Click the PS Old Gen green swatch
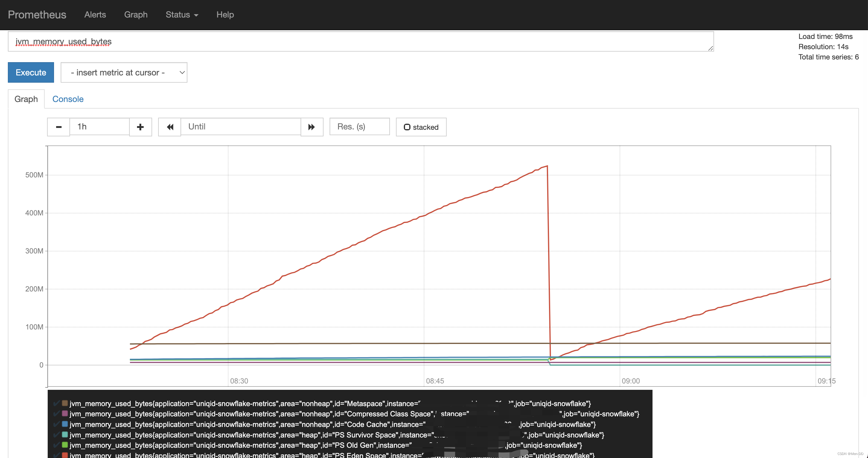Image resolution: width=868 pixels, height=458 pixels. (x=65, y=445)
